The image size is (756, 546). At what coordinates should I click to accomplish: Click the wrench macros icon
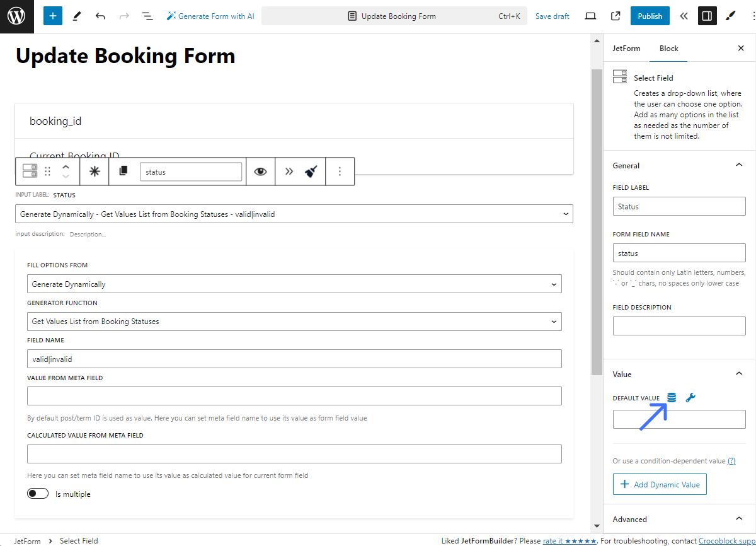point(690,398)
